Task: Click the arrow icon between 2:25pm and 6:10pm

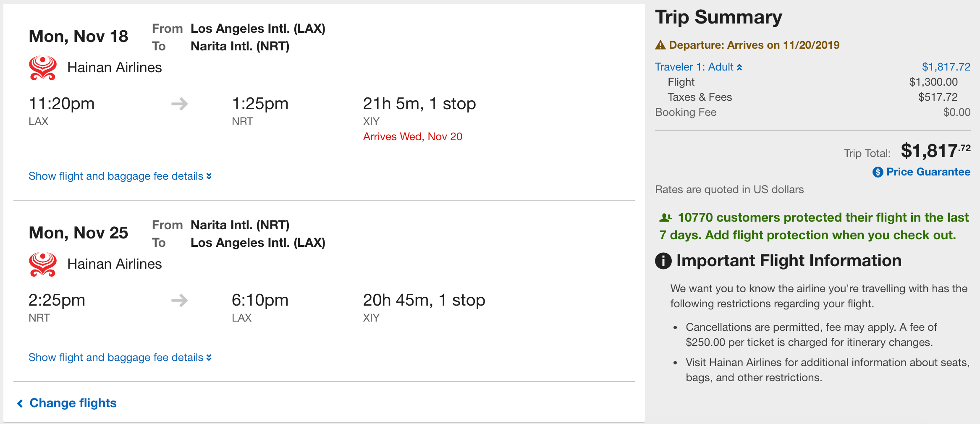Action: (180, 300)
